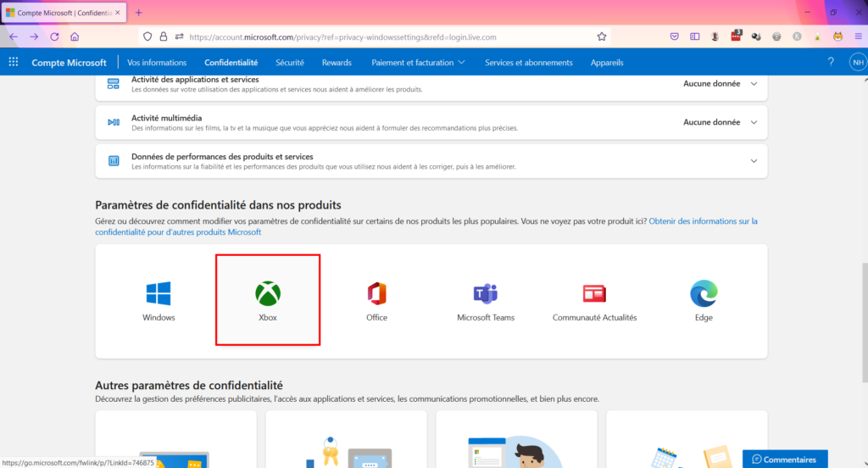The width and height of the screenshot is (868, 468).
Task: Click the browser forward arrow
Action: coord(34,36)
